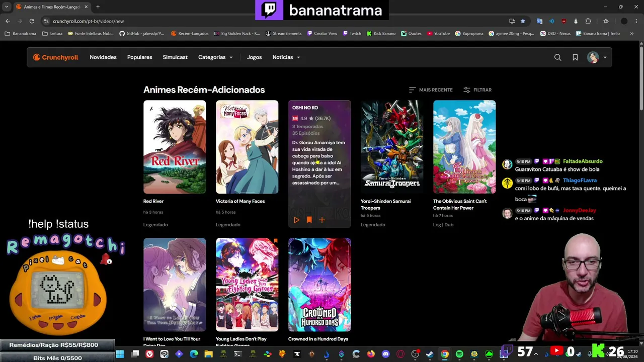
Task: Open I Want to Love You poster
Action: 175,285
